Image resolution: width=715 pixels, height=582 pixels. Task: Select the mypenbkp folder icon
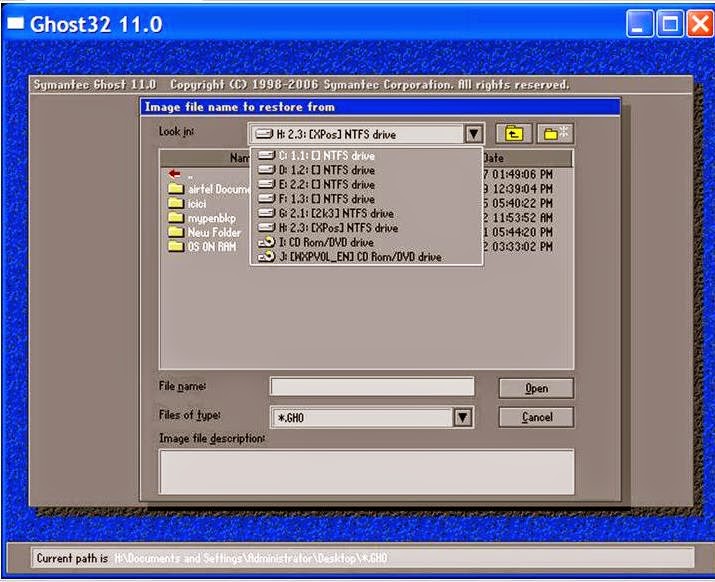(x=176, y=218)
